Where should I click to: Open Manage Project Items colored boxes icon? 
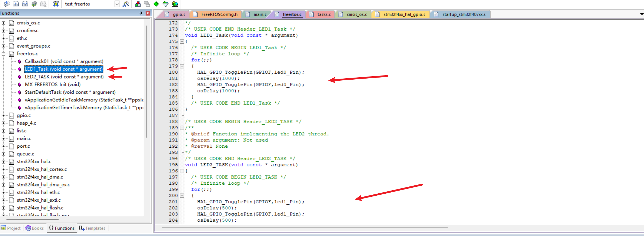[138, 4]
